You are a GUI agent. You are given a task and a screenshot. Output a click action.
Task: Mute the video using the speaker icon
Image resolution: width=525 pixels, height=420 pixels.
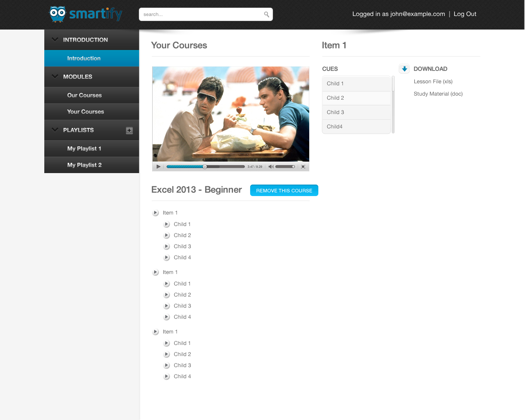(271, 167)
